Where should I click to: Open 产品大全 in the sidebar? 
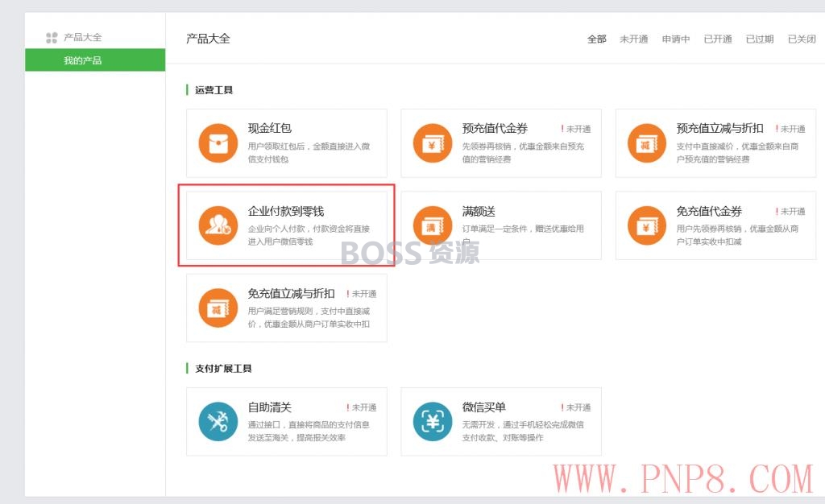click(83, 37)
